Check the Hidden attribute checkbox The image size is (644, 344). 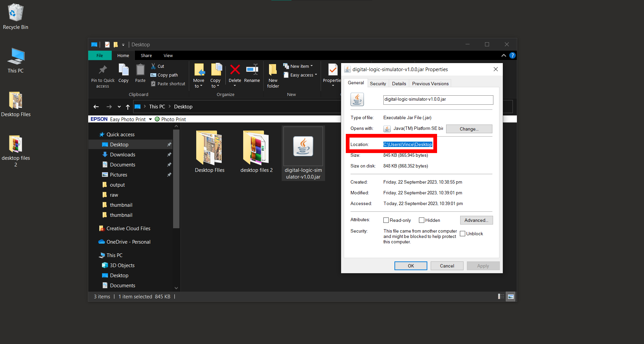[x=422, y=220]
